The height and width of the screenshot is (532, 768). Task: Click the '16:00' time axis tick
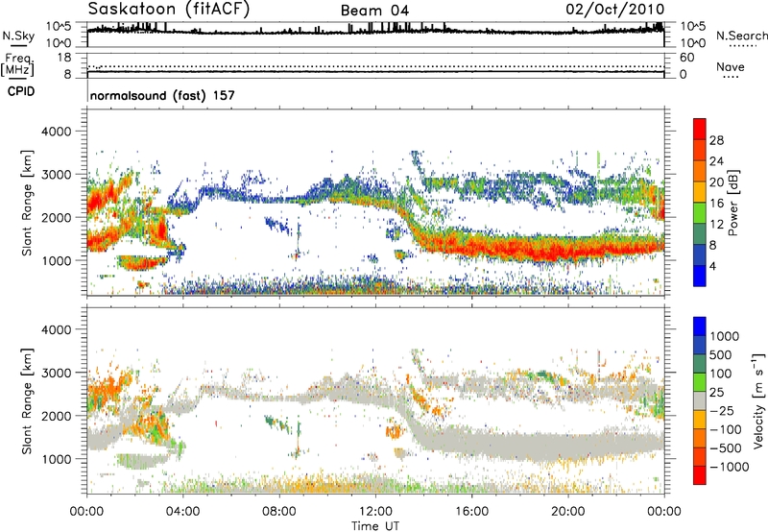[471, 512]
